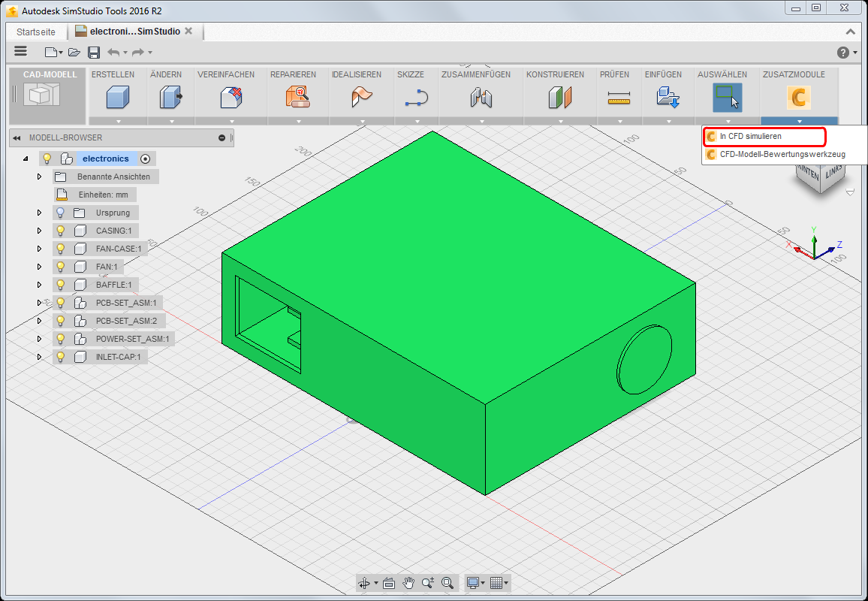Click the view cube LINKS face
The height and width of the screenshot is (601, 868).
point(833,172)
